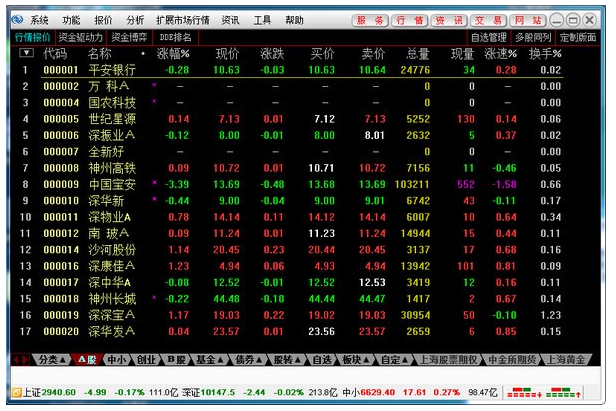Select the 创业 bottom tab
Image resolution: width=616 pixels, height=411 pixels.
click(x=146, y=360)
